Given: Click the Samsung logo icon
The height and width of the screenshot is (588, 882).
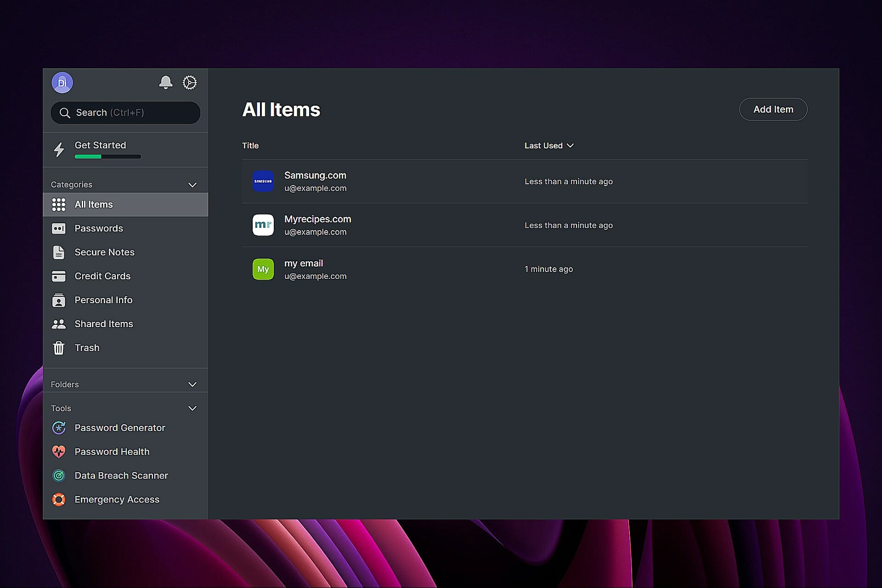Looking at the screenshot, I should [263, 181].
